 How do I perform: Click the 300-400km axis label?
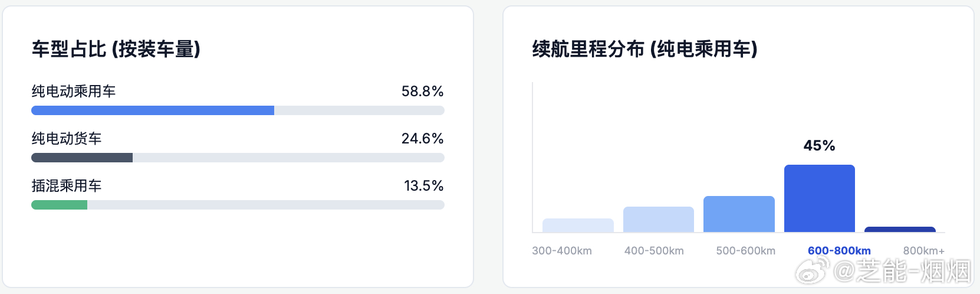[562, 251]
